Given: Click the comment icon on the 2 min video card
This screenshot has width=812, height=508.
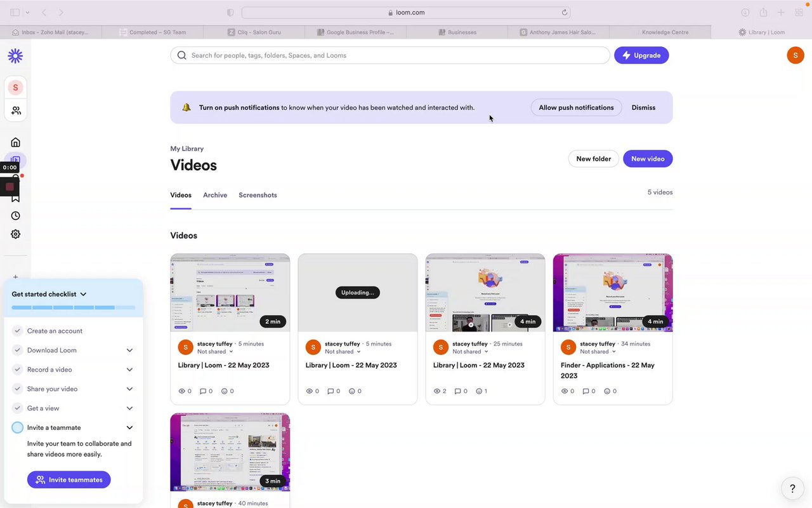Looking at the screenshot, I should click(x=203, y=391).
